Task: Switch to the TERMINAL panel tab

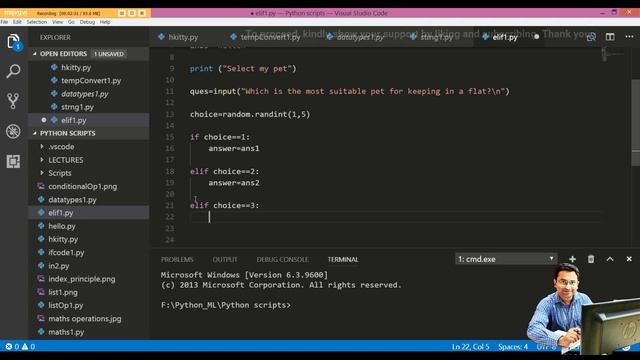Action: 343,260
